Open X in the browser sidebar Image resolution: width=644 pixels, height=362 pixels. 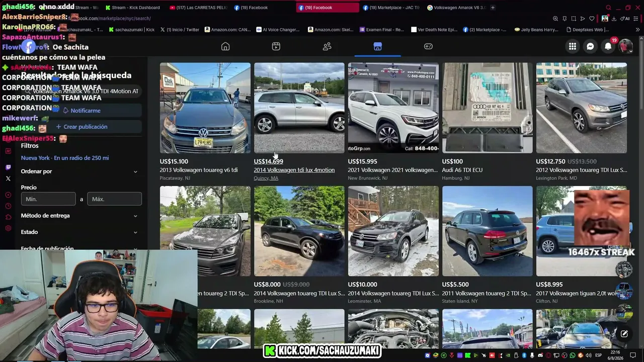point(8,178)
